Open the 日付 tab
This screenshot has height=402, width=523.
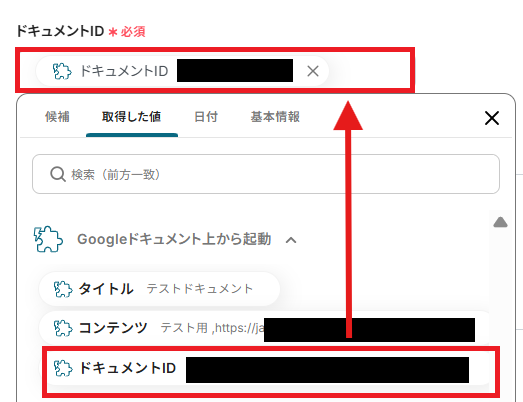point(206,117)
